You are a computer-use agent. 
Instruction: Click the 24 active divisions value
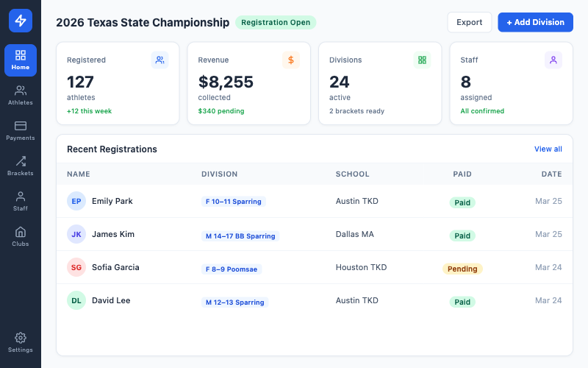(x=340, y=82)
